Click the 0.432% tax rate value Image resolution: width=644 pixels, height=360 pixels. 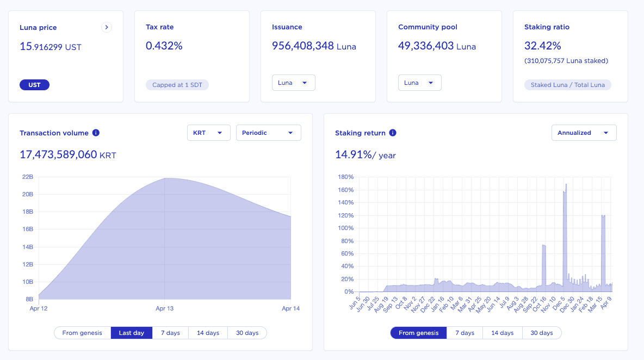[164, 46]
